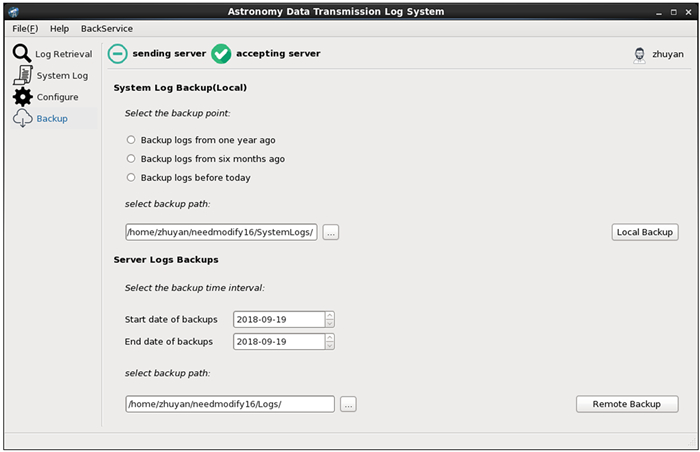Open the Help menu
This screenshot has height=452, width=700.
point(59,29)
